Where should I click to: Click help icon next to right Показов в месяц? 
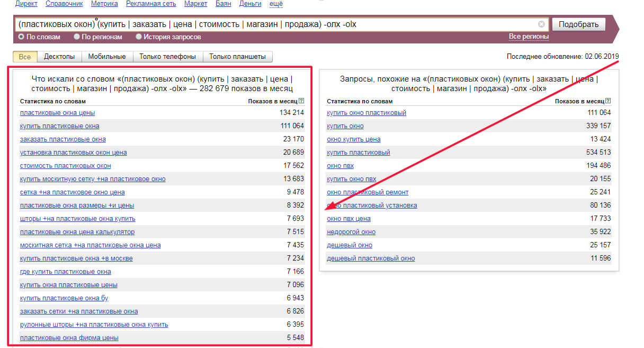608,101
